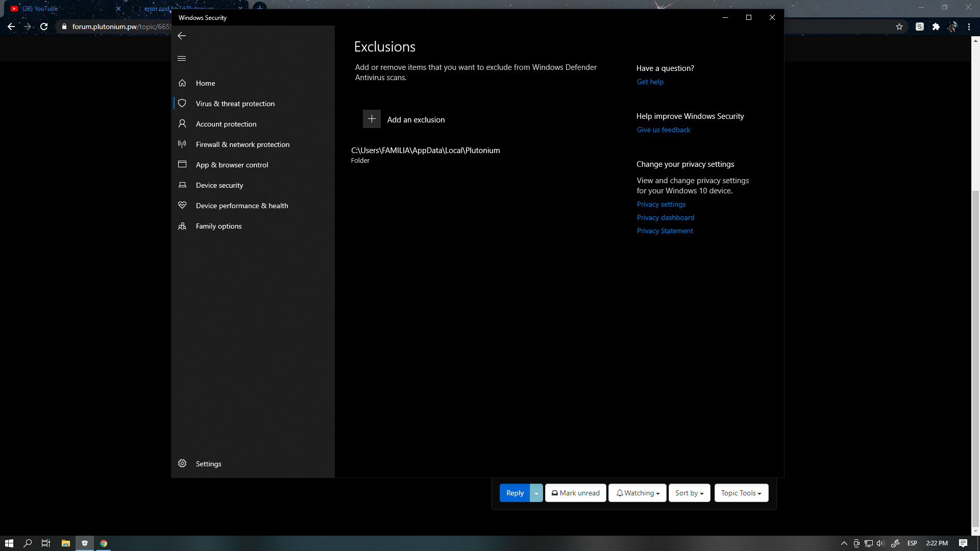Open Privacy Statement link
This screenshot has width=980, height=551.
click(x=665, y=231)
